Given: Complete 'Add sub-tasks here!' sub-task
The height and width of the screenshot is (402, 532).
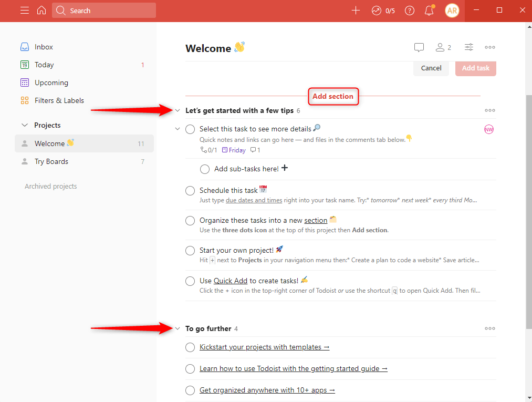Looking at the screenshot, I should (205, 169).
